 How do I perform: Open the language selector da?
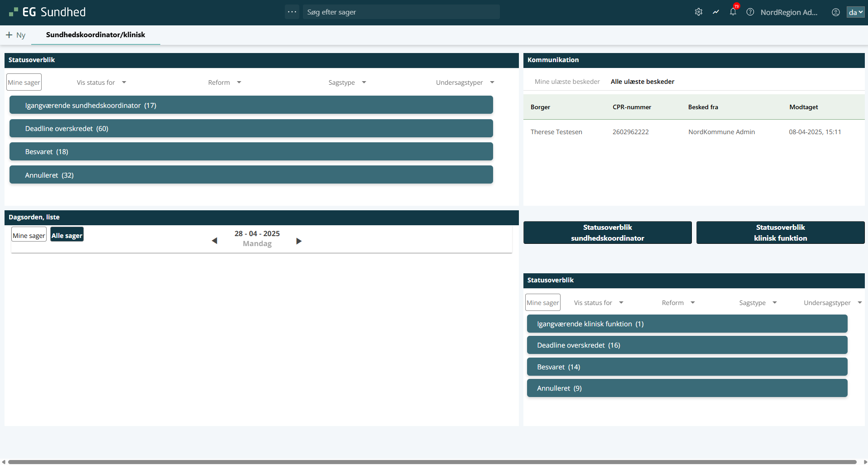tap(855, 12)
